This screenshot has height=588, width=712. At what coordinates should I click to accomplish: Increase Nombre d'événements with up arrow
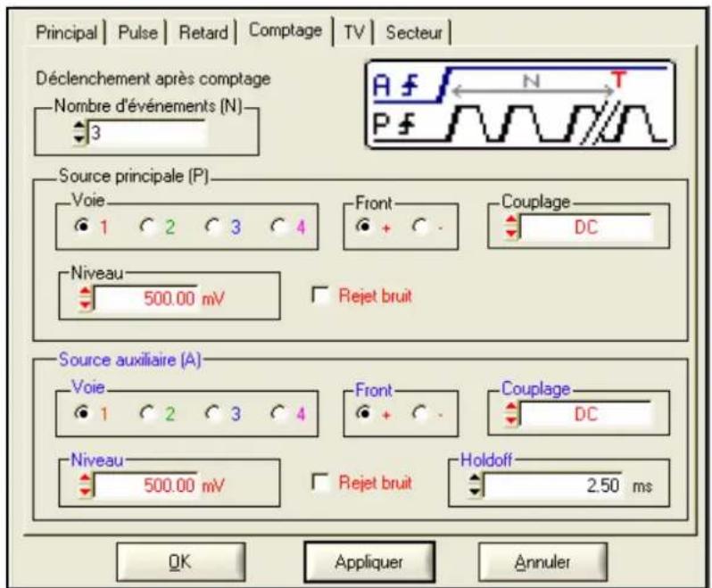pos(79,127)
